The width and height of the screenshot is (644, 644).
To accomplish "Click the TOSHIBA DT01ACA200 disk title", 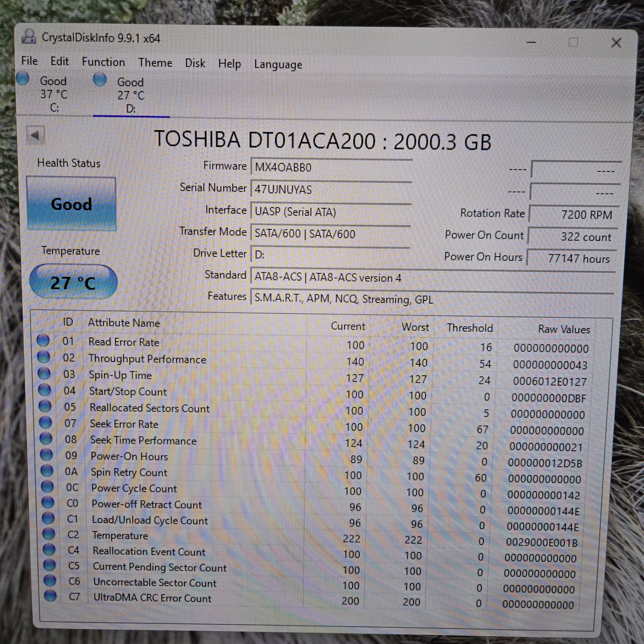I will click(x=322, y=140).
